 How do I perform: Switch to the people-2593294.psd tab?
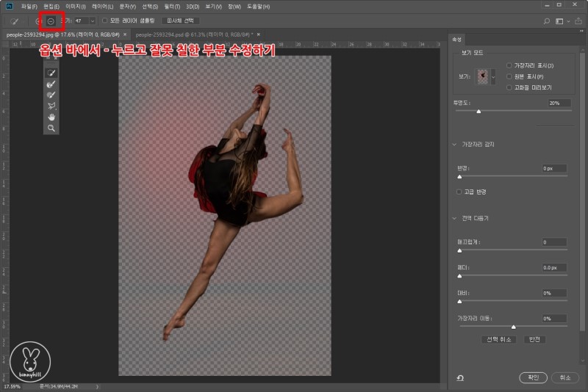pos(195,35)
